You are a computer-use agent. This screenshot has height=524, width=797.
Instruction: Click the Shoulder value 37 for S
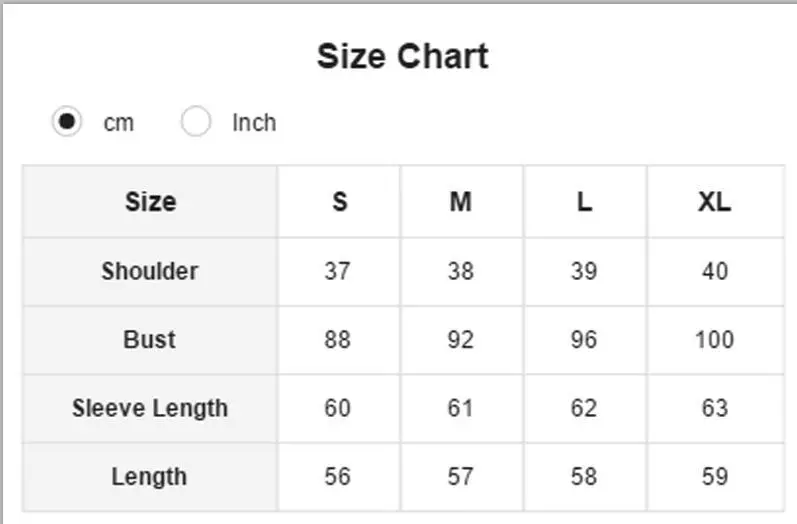[338, 271]
